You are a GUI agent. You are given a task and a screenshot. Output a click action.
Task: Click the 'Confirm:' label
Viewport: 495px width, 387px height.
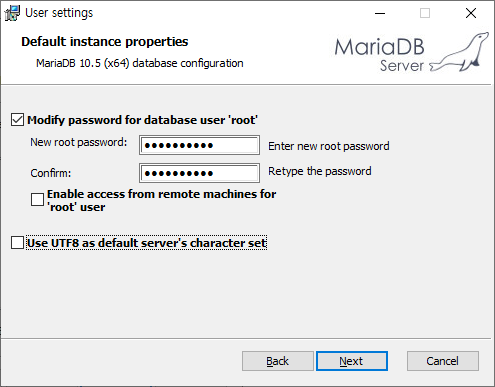point(51,173)
